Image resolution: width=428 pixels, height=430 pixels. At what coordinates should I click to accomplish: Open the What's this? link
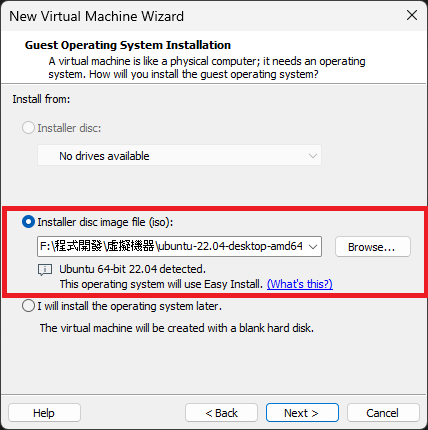[300, 284]
